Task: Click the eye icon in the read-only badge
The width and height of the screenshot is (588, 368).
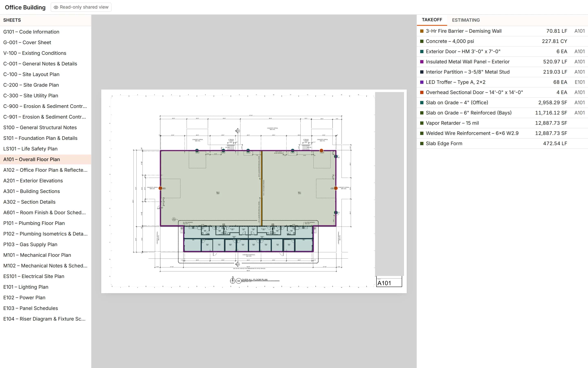Action: click(x=56, y=7)
